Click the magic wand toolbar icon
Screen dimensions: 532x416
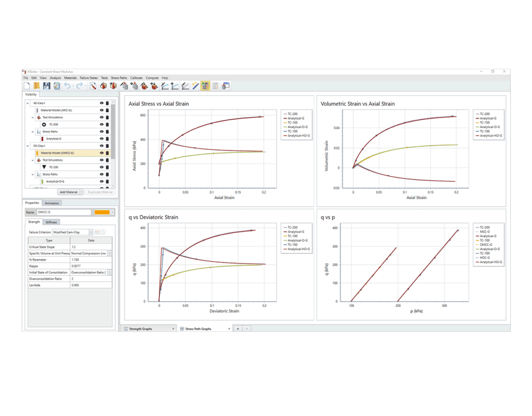pyautogui.click(x=195, y=86)
